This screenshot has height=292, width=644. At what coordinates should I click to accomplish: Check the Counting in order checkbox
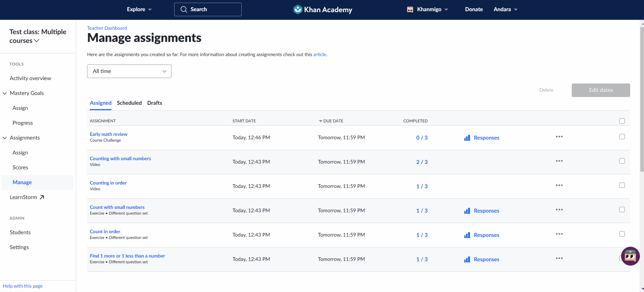tap(622, 185)
